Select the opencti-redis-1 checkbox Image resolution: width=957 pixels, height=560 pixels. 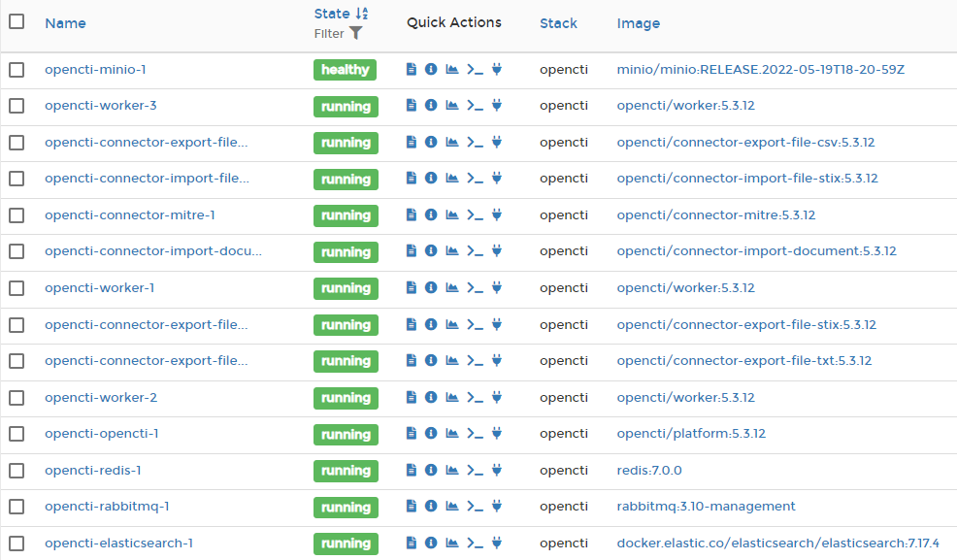(x=16, y=471)
